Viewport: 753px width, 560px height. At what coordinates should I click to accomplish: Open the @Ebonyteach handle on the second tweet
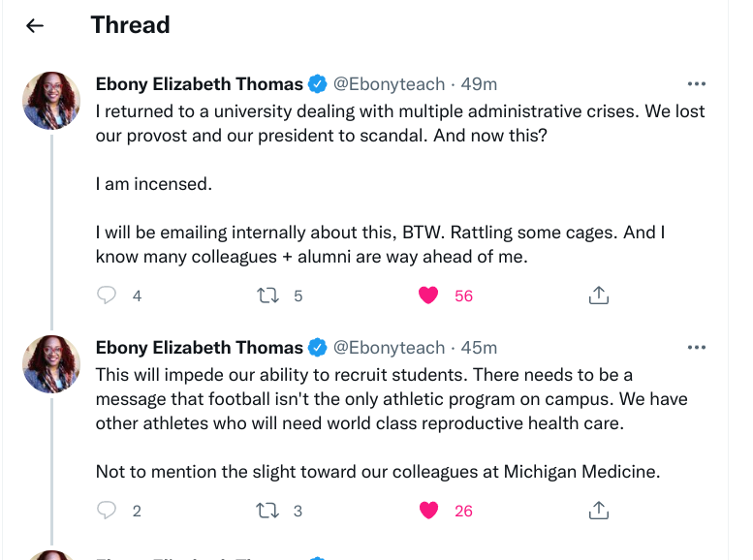tap(390, 348)
